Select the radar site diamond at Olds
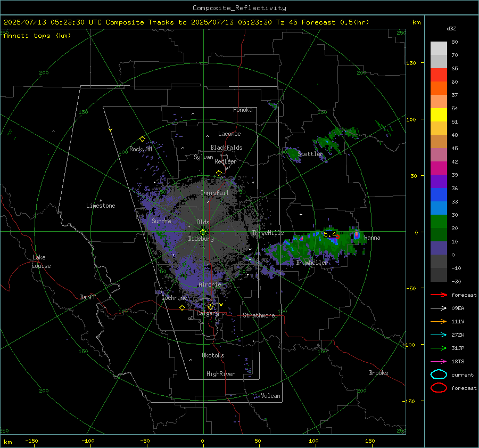The height and width of the screenshot is (448, 479). 203,232
